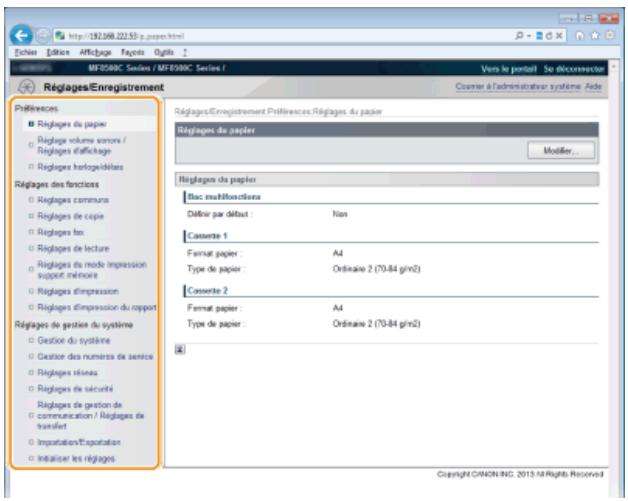Click the Cassette 1 section heading
Image resolution: width=628 pixels, height=501 pixels.
tap(207, 236)
